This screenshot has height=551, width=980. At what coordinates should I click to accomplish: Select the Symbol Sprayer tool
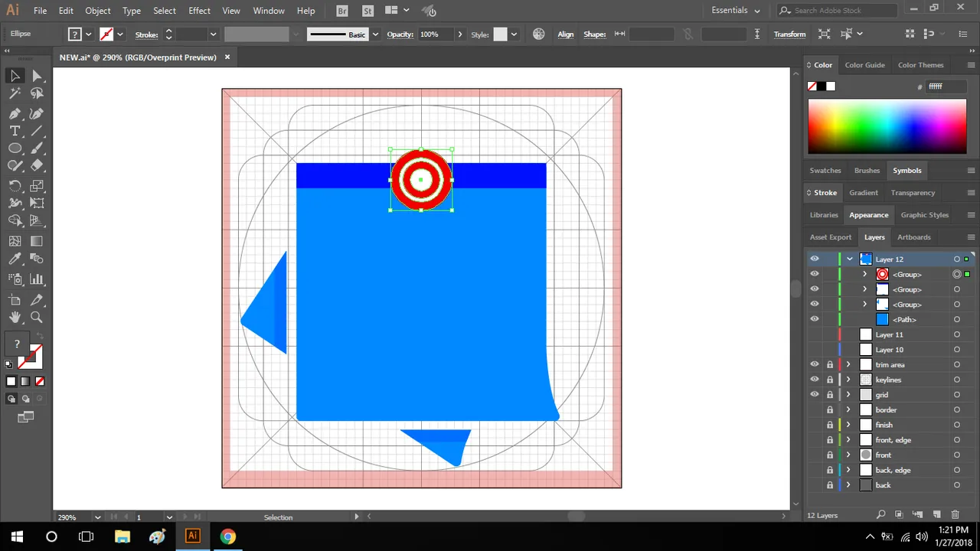click(x=15, y=279)
